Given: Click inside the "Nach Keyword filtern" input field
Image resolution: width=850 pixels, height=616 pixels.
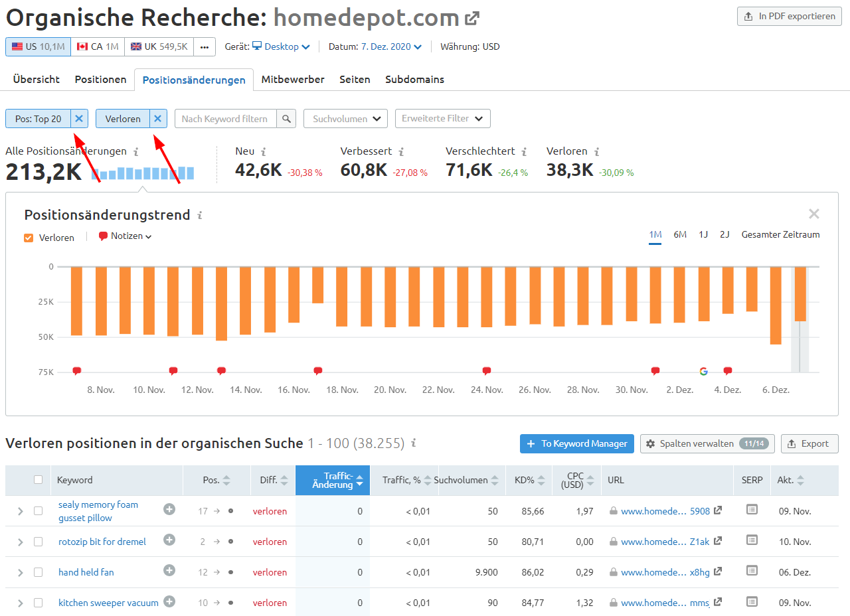Looking at the screenshot, I should [226, 118].
